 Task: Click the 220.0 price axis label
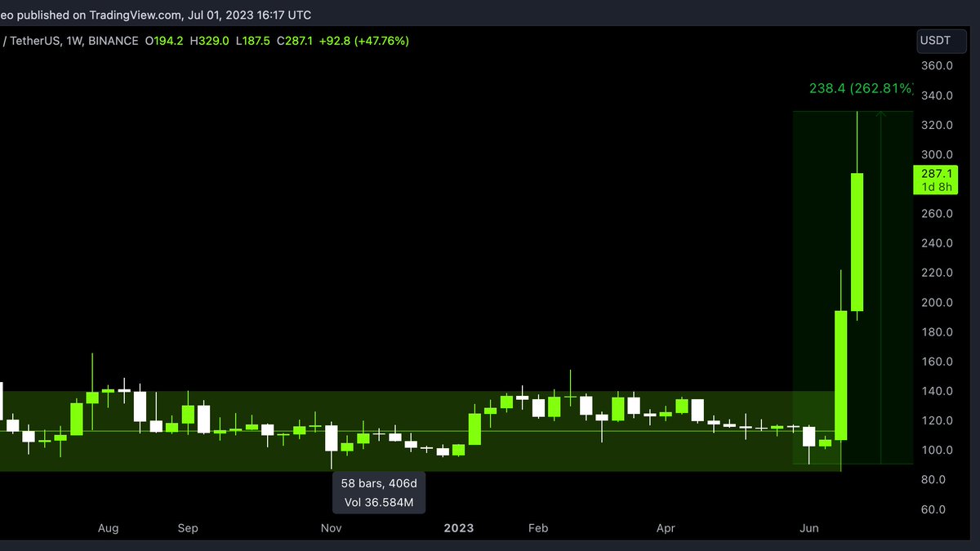click(938, 273)
